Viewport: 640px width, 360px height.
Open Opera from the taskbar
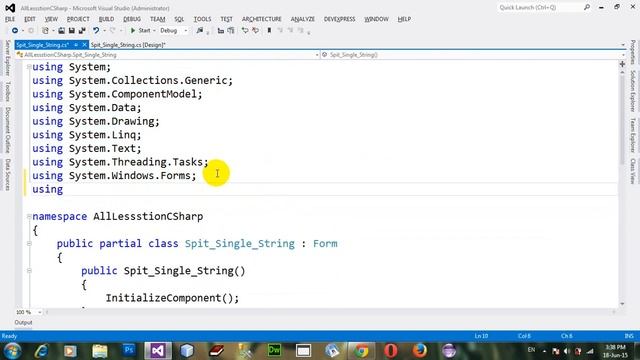tap(391, 351)
